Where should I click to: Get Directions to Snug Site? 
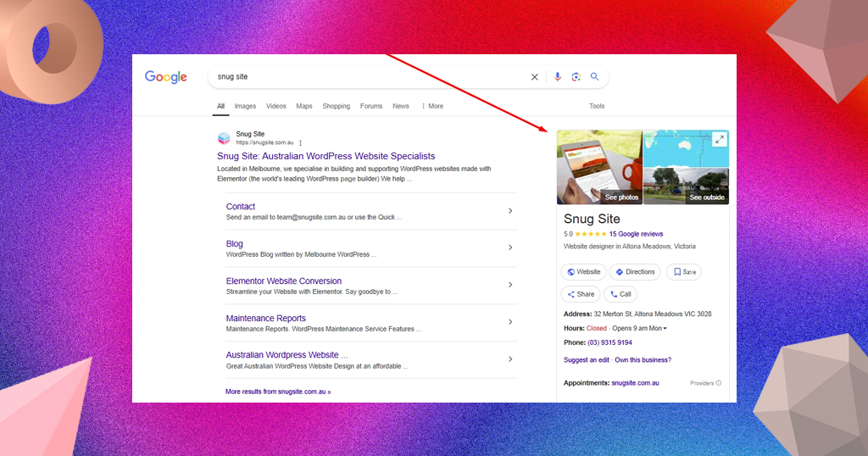[635, 272]
